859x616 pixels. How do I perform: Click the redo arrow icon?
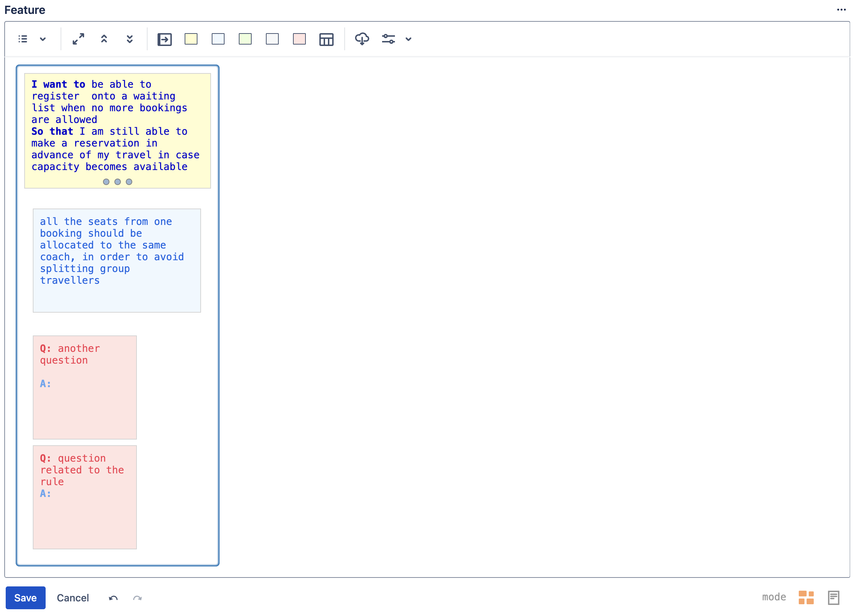[138, 598]
